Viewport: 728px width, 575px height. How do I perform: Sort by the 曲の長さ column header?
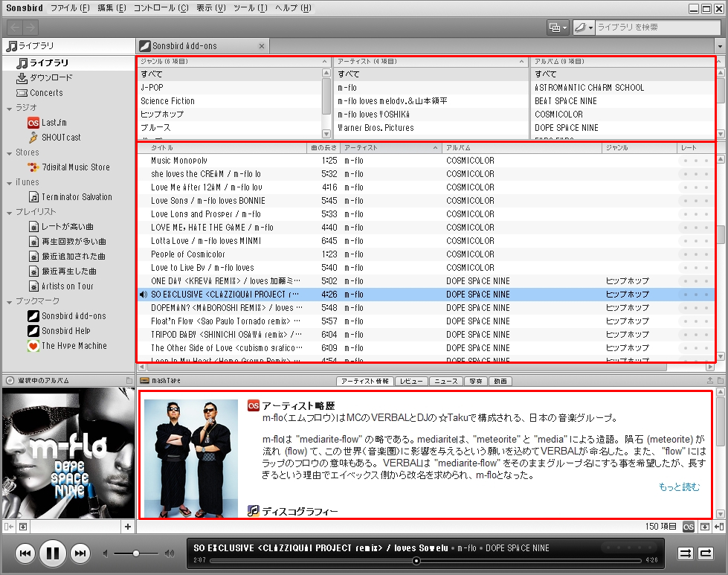[323, 148]
